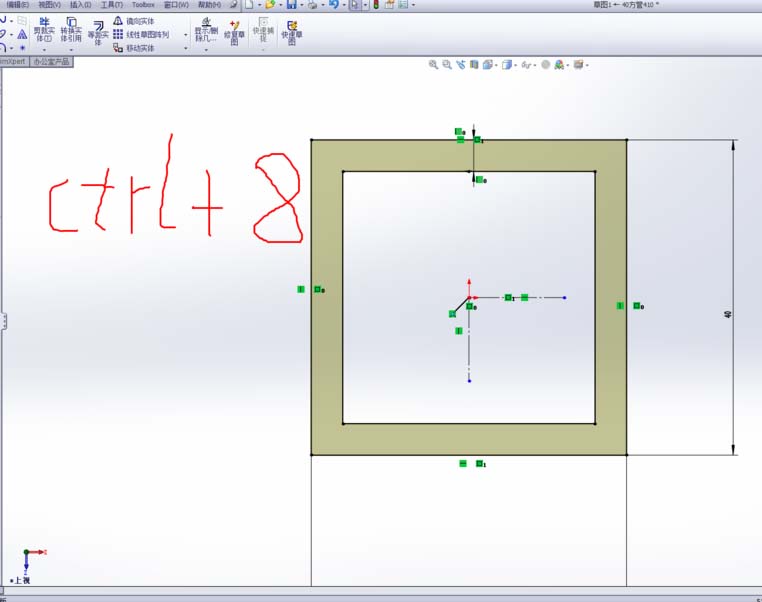Activate Mirror Entities (镜向实体)
762x602 pixels.
point(134,21)
